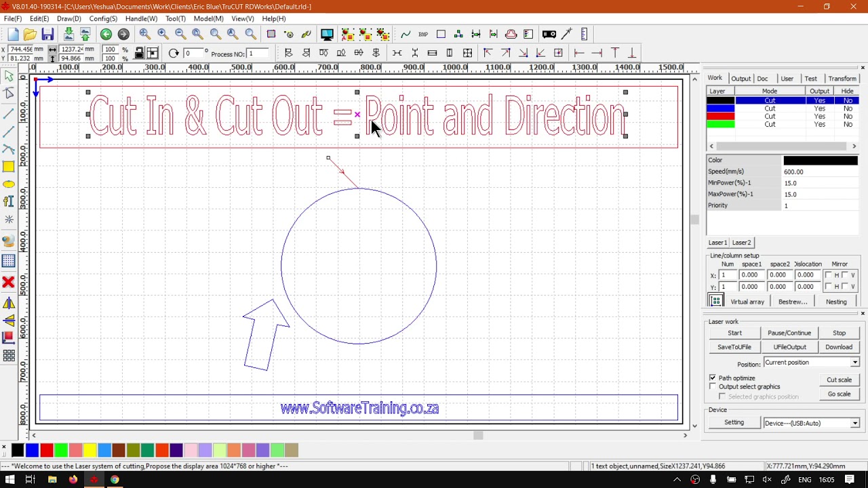This screenshot has width=868, height=488.
Task: Open the Draw menu
Action: coord(68,19)
